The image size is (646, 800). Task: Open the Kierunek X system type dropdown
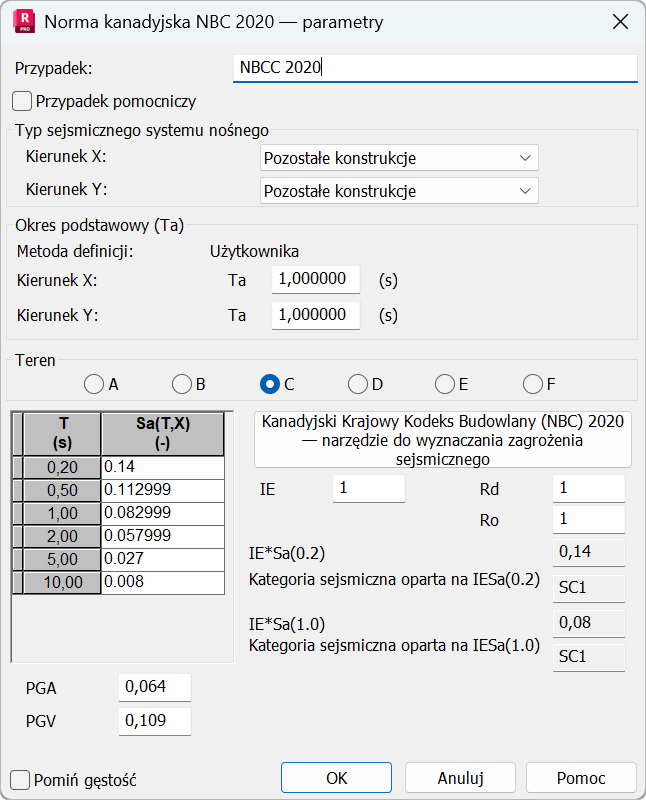point(399,158)
